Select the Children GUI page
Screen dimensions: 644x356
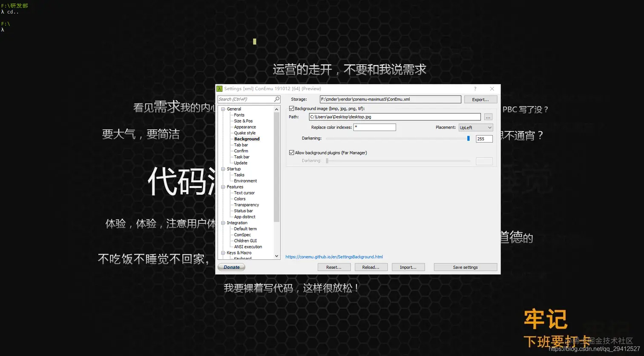(245, 241)
